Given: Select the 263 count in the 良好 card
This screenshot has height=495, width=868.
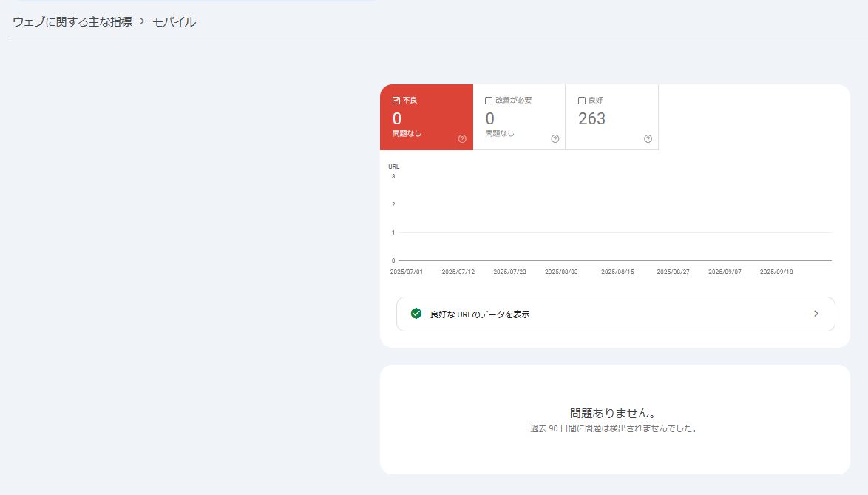Looking at the screenshot, I should click(x=591, y=118).
